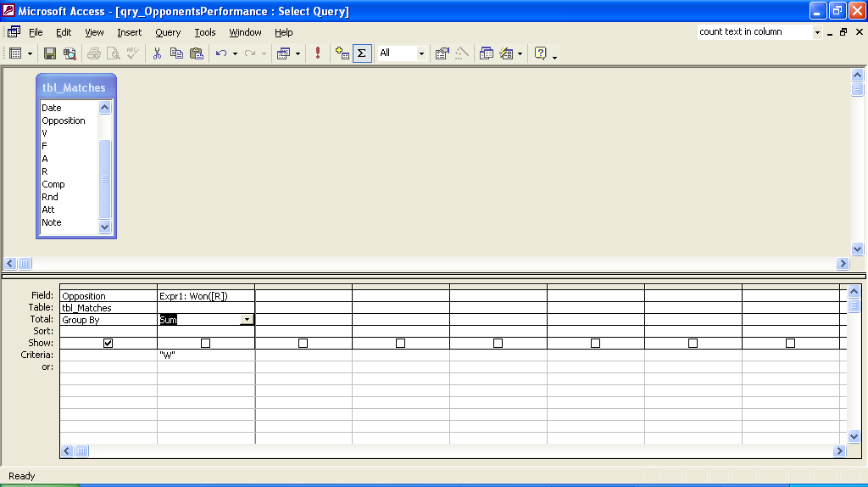Open the Query menu
868x487 pixels.
pos(168,32)
